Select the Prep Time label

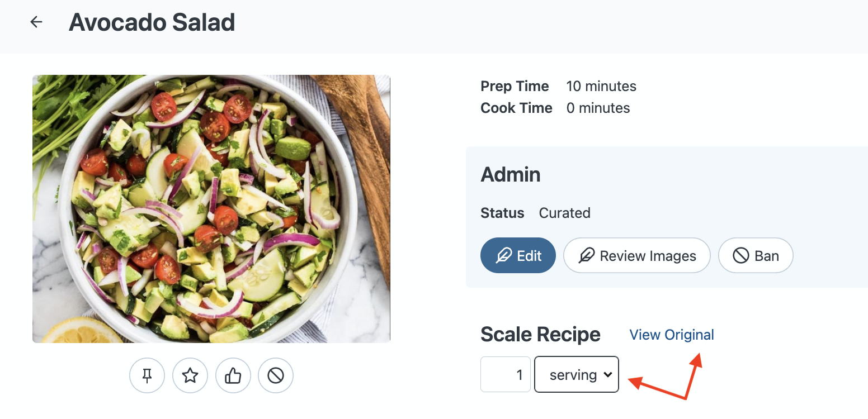tap(515, 87)
